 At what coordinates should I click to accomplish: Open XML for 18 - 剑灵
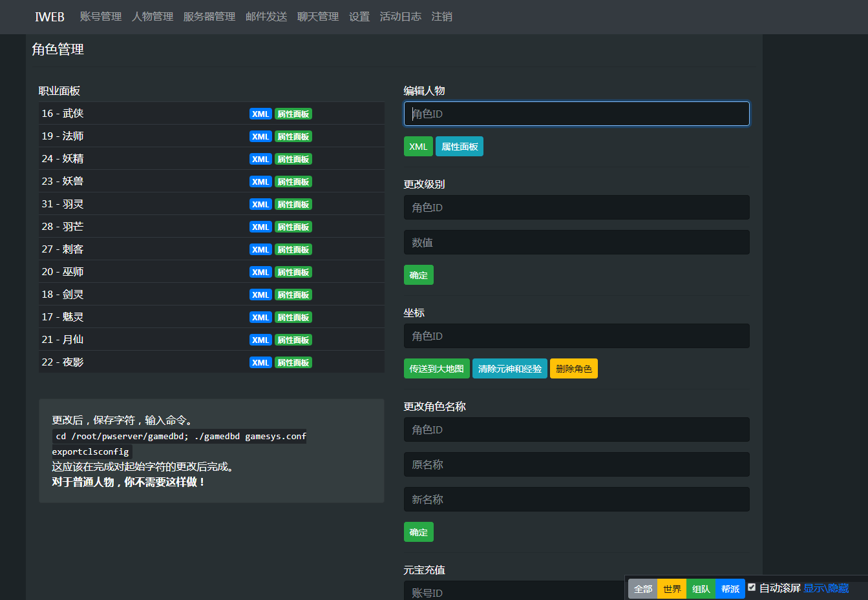260,295
